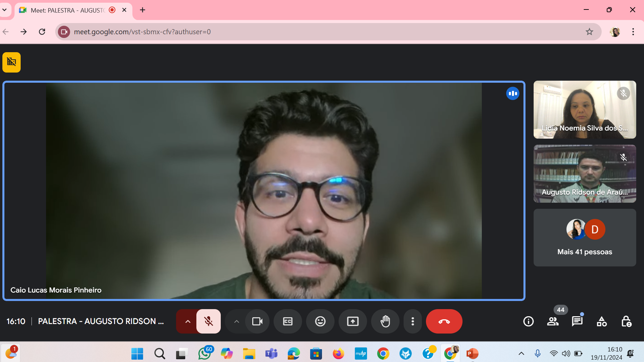
Task: Select the Meet PALESTRA browser tab
Action: point(68,10)
